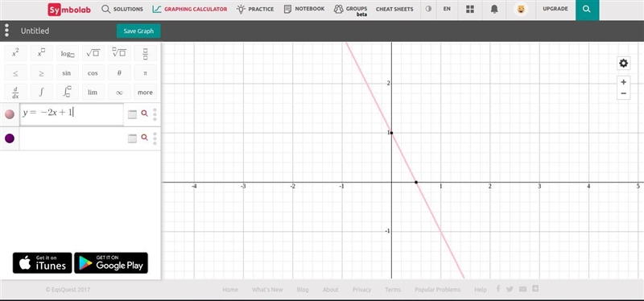Click the magnifier icon beside first equation

(x=144, y=113)
